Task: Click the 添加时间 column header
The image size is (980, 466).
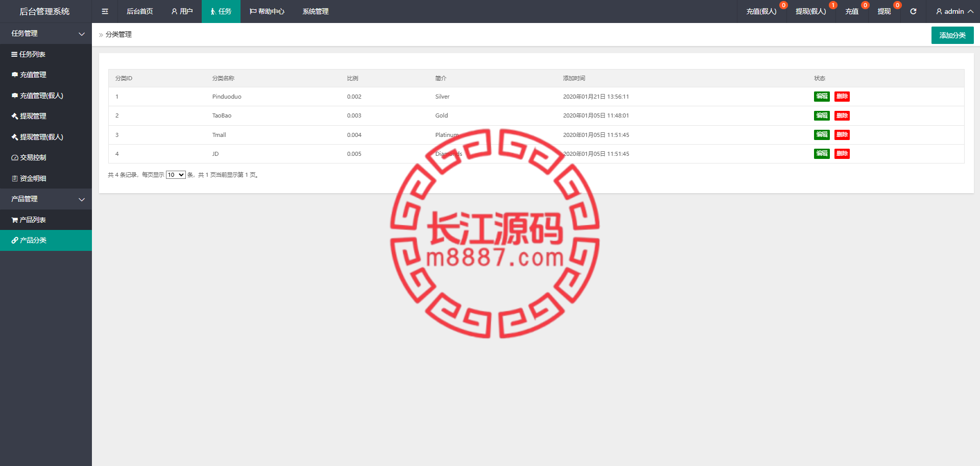Action: click(x=574, y=78)
